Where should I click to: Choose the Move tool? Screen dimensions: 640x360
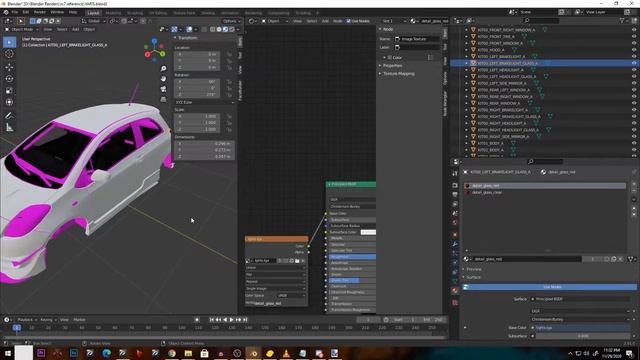click(x=9, y=67)
